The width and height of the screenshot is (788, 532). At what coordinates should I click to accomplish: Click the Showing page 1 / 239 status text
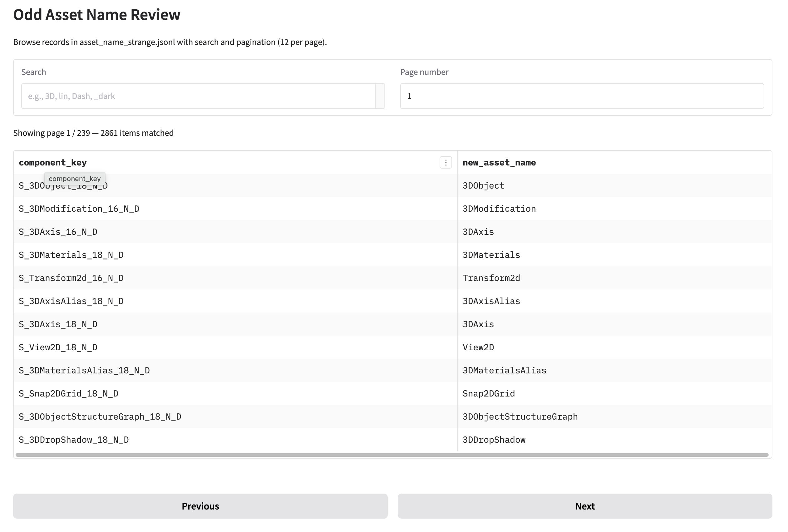[x=93, y=133]
